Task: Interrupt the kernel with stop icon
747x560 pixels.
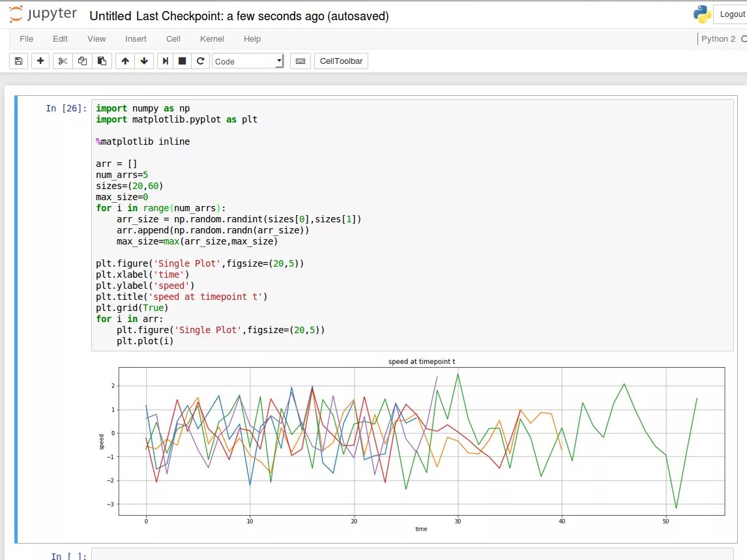Action: coord(182,61)
